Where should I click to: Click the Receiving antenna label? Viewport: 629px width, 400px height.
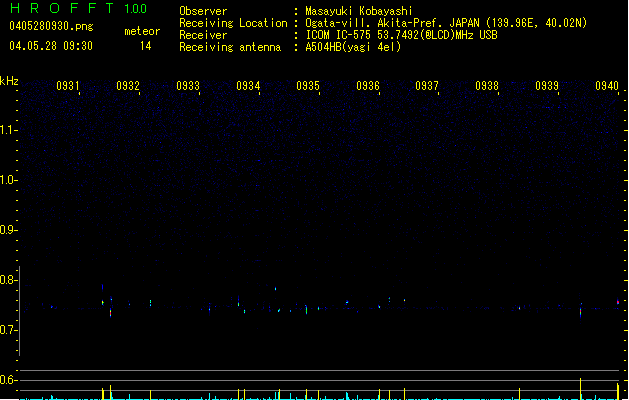pos(230,47)
